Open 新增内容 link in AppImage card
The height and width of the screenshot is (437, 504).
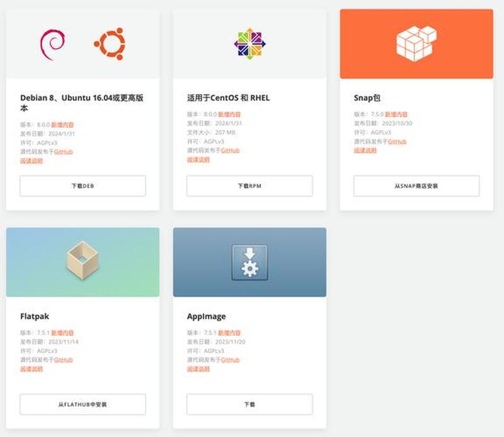[x=229, y=332]
